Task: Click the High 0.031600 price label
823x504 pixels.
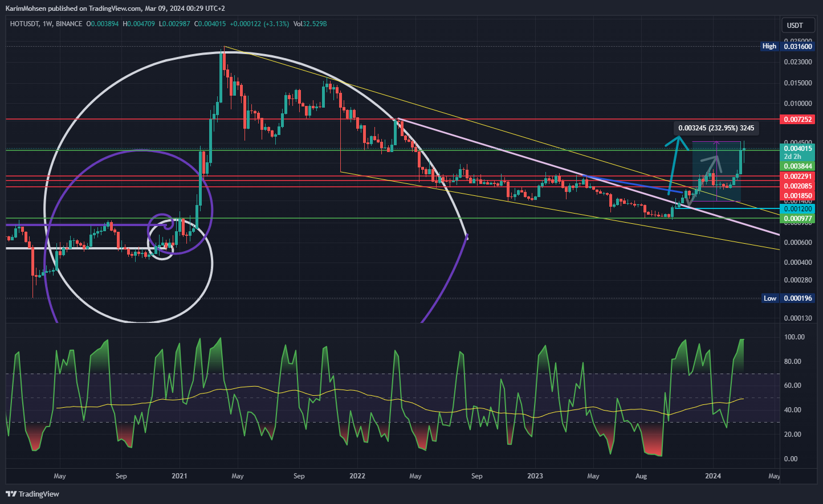Action: pos(798,46)
